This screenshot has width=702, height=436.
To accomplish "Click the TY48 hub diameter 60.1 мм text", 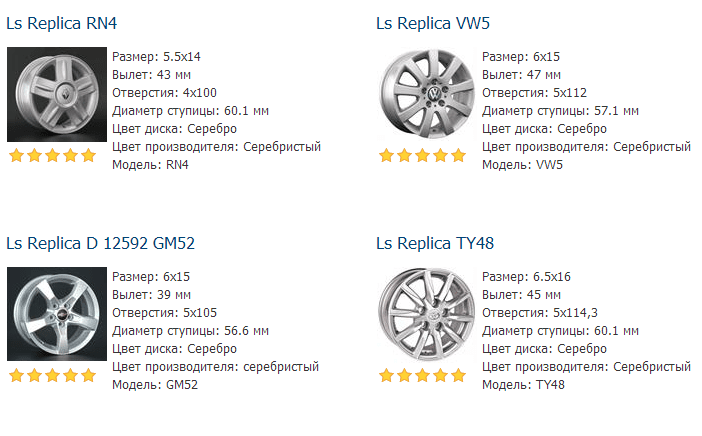I will [616, 331].
